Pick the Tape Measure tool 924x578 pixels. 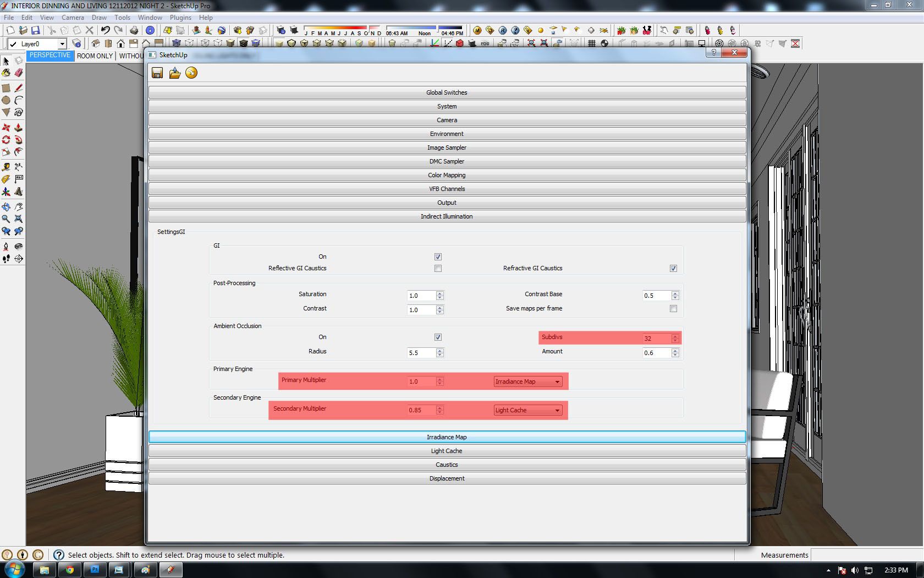pos(6,167)
